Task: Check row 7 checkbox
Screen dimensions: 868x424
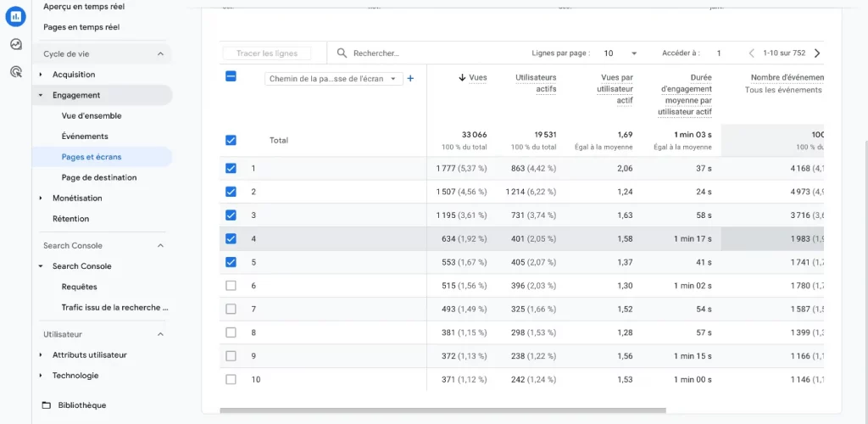Action: click(x=231, y=309)
